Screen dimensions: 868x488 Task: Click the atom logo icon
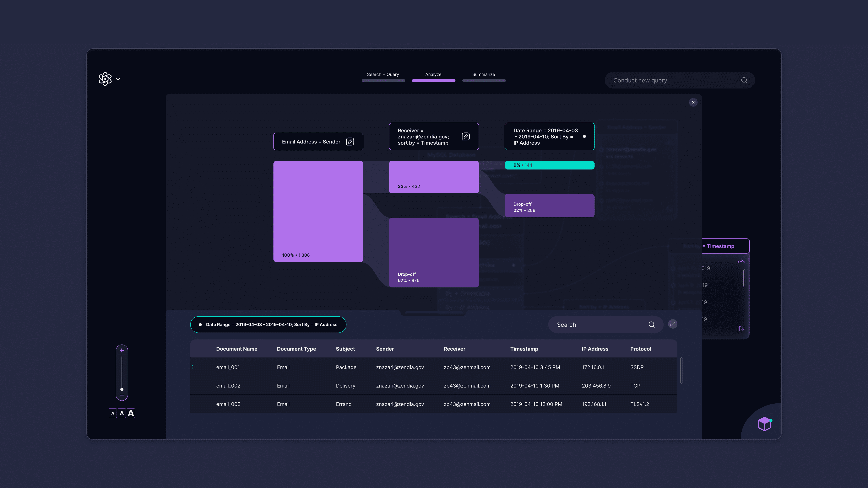click(105, 79)
